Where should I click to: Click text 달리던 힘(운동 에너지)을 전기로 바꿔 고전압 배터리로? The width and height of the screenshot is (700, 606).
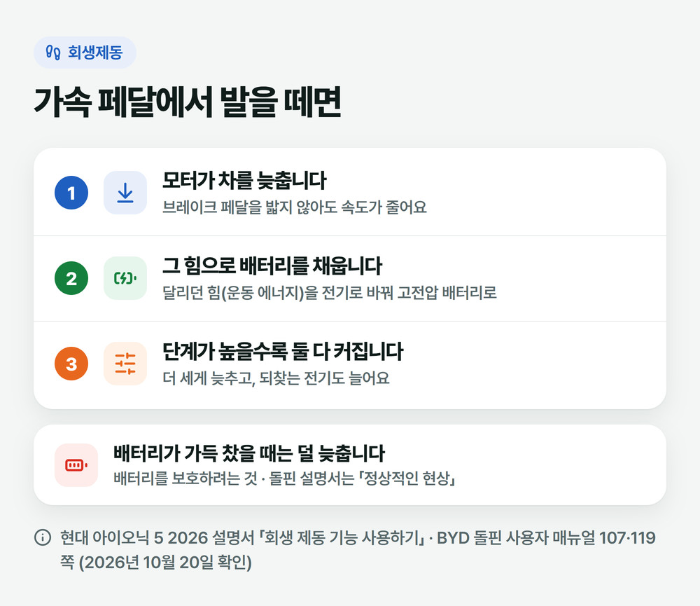[x=330, y=293]
